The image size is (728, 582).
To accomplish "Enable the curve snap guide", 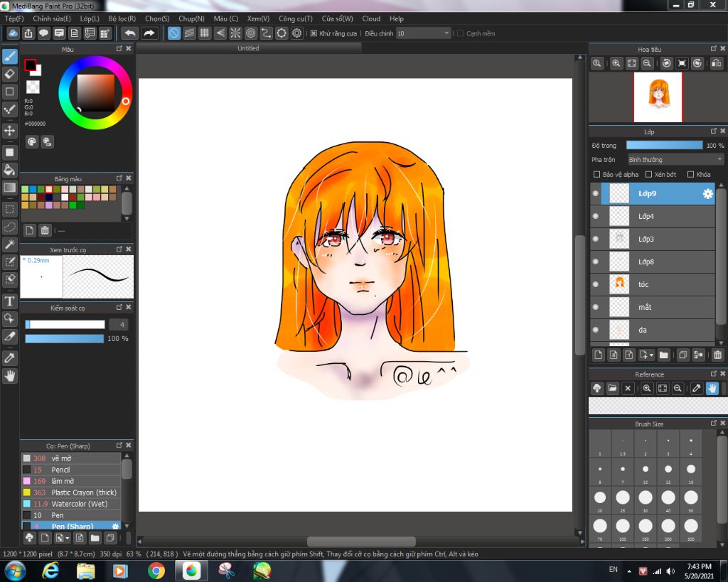I will [266, 33].
